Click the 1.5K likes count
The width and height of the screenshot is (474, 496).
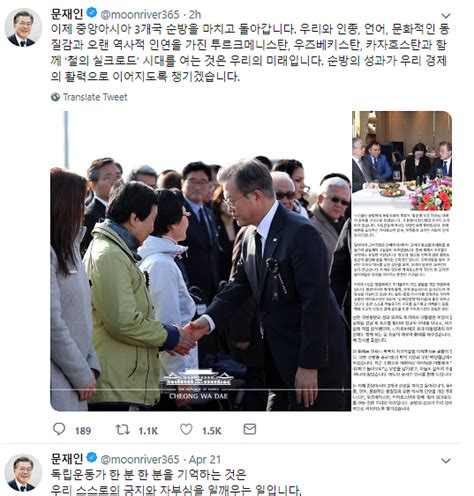pos(212,431)
